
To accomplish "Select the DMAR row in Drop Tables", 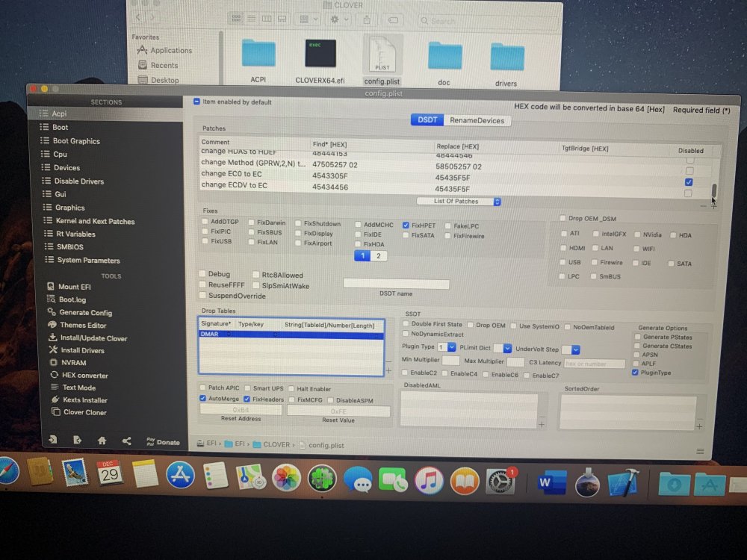I will pos(291,335).
